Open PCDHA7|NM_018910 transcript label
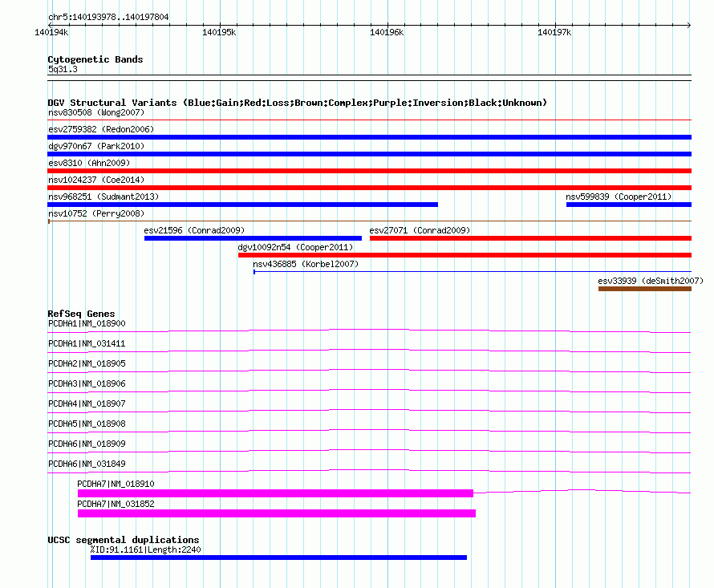The height and width of the screenshot is (588, 714). [x=116, y=484]
